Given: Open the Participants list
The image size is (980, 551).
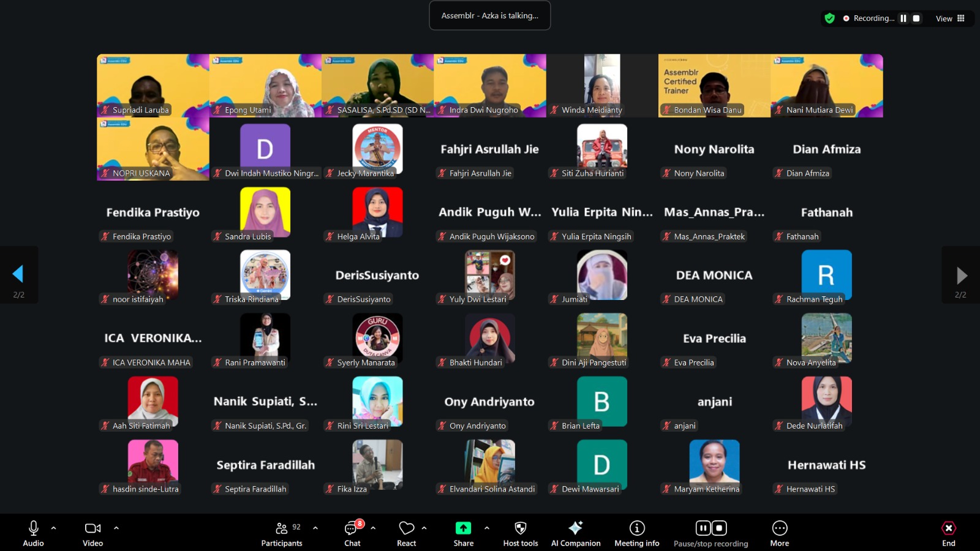Looking at the screenshot, I should pos(282,528).
